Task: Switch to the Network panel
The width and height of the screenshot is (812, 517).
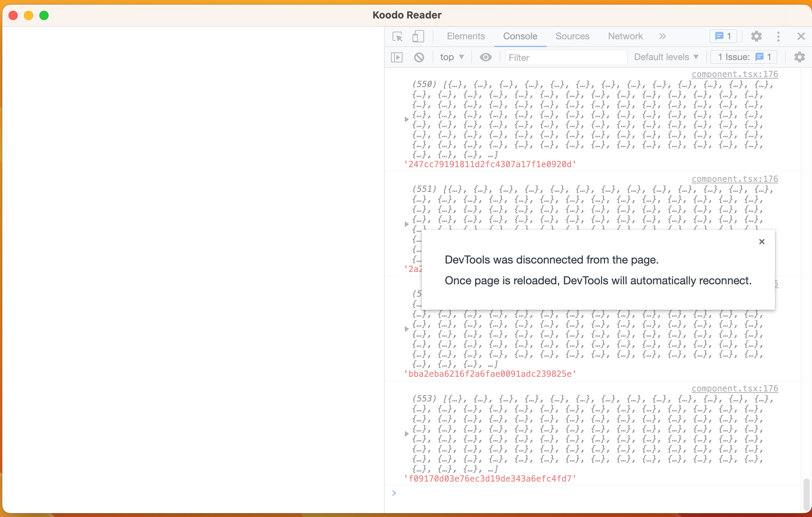Action: tap(625, 36)
